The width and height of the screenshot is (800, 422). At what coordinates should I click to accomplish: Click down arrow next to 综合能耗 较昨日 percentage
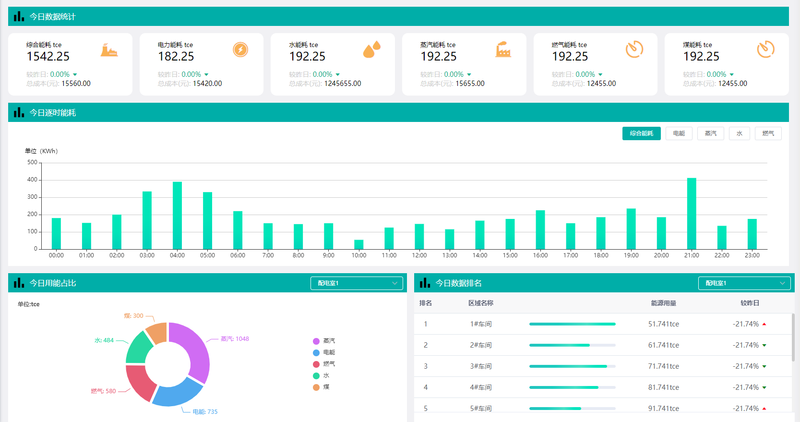tap(75, 75)
